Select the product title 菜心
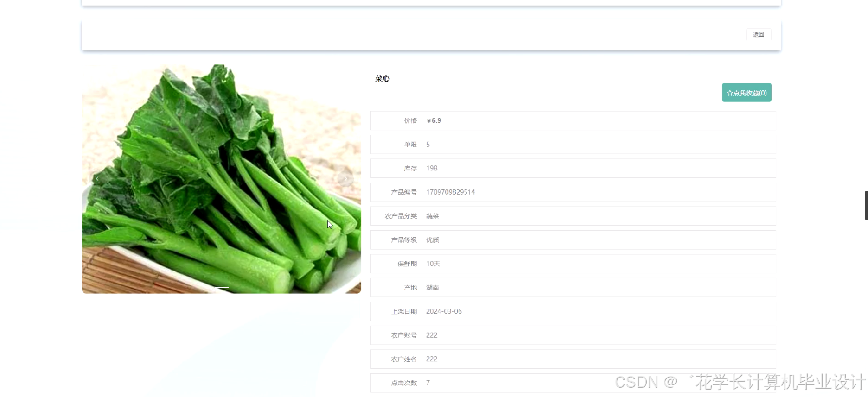Screen dimensions: 868x397 (x=383, y=79)
